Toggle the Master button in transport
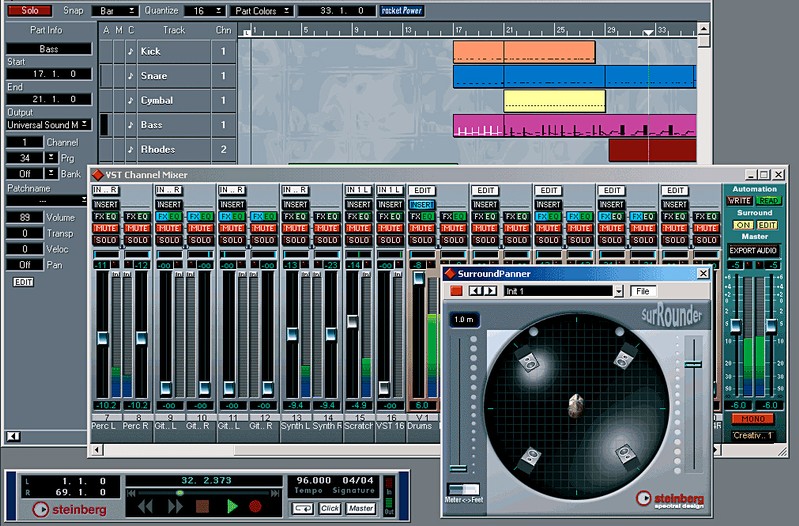Viewport: 799px width, 526px height. pyautogui.click(x=361, y=508)
